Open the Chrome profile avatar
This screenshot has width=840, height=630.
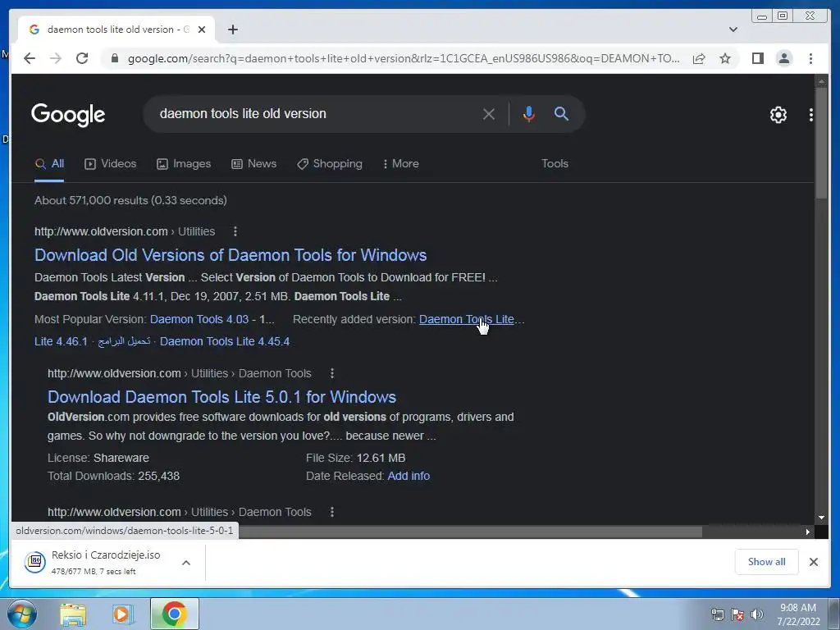pos(784,58)
